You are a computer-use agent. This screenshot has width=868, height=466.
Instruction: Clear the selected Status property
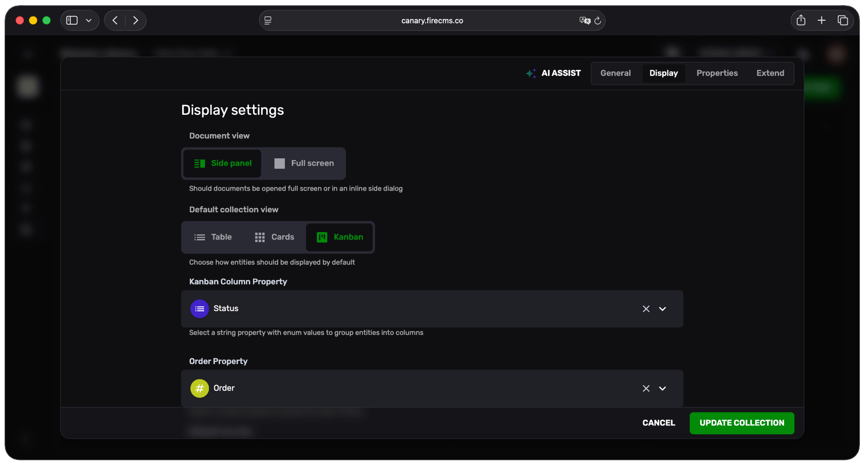click(x=646, y=309)
